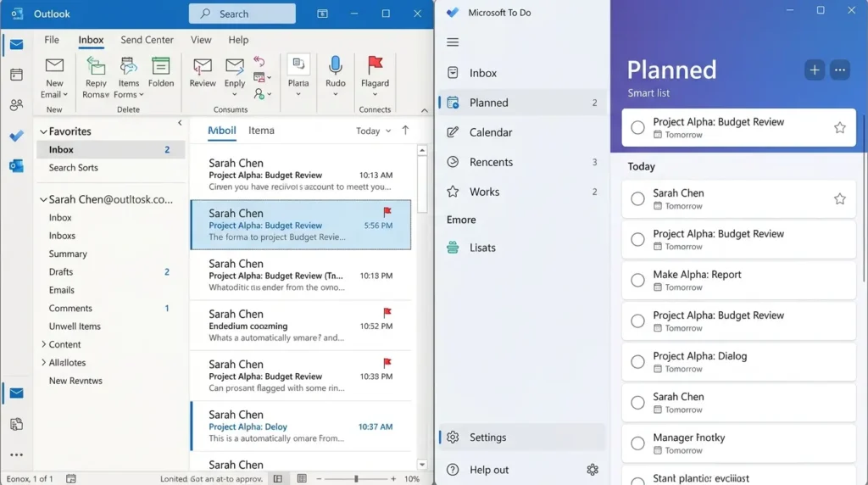Open Calendar icon in Outlook left rail
This screenshot has height=485, width=868.
click(17, 74)
